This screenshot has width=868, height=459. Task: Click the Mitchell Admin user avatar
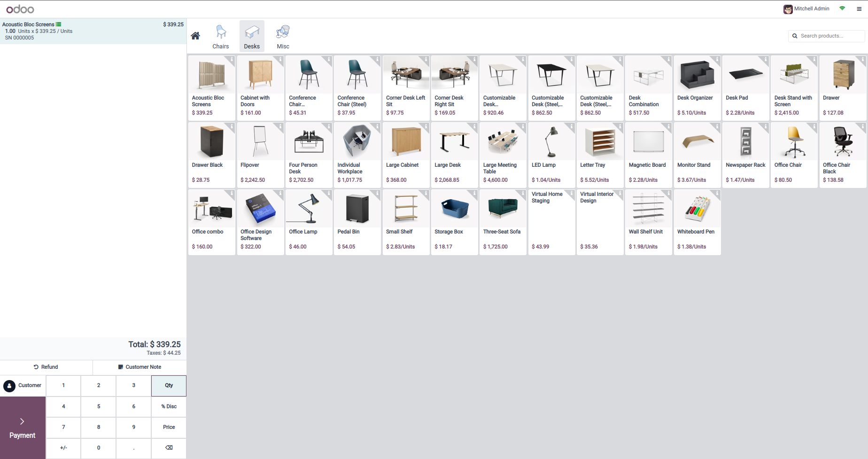point(788,9)
